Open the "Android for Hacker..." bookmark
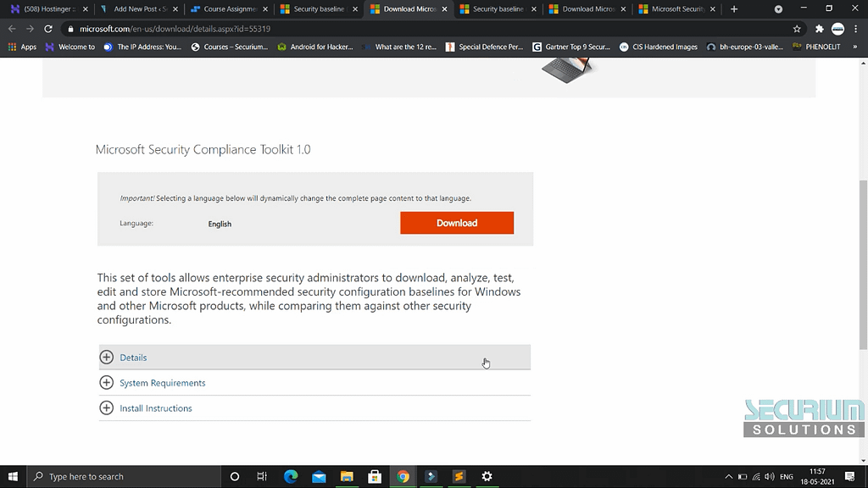The image size is (868, 488). [x=315, y=47]
